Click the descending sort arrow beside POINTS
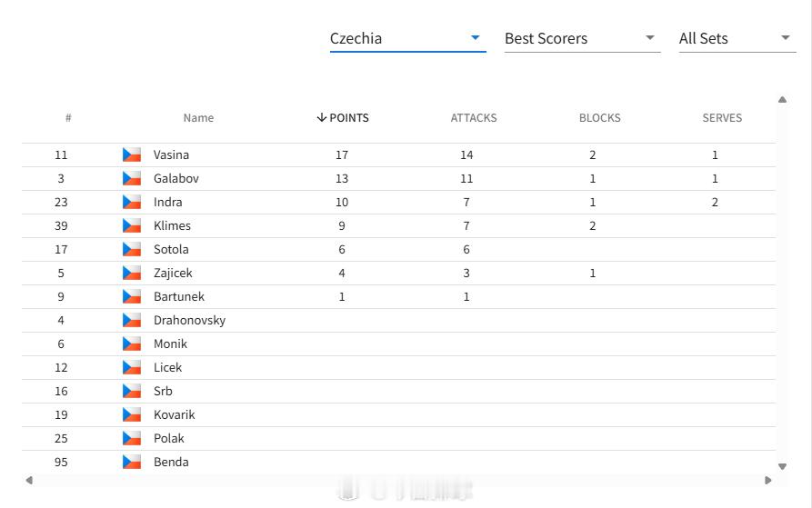 coord(322,117)
